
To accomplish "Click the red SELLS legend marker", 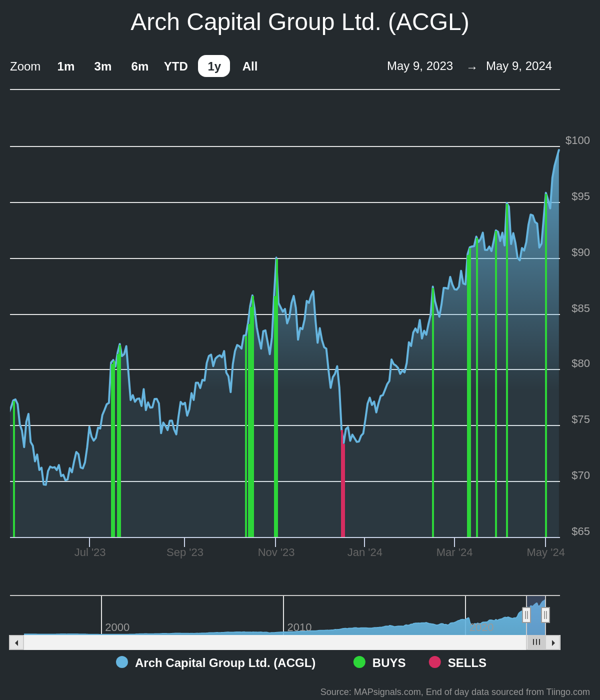I will pos(435,662).
